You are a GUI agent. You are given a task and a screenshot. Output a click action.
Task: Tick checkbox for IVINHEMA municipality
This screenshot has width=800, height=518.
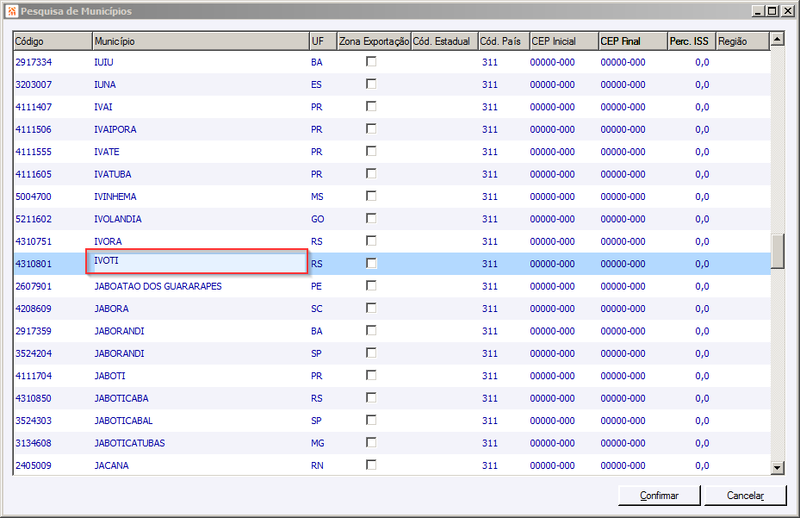coord(371,196)
